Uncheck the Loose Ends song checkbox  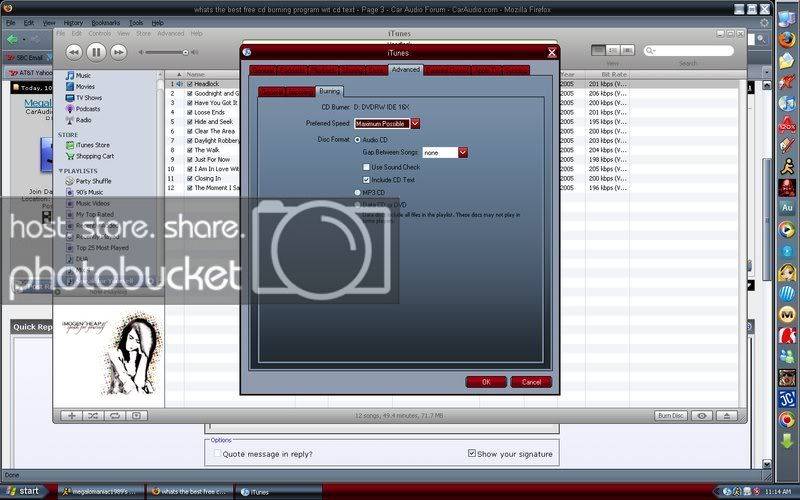tap(190, 112)
